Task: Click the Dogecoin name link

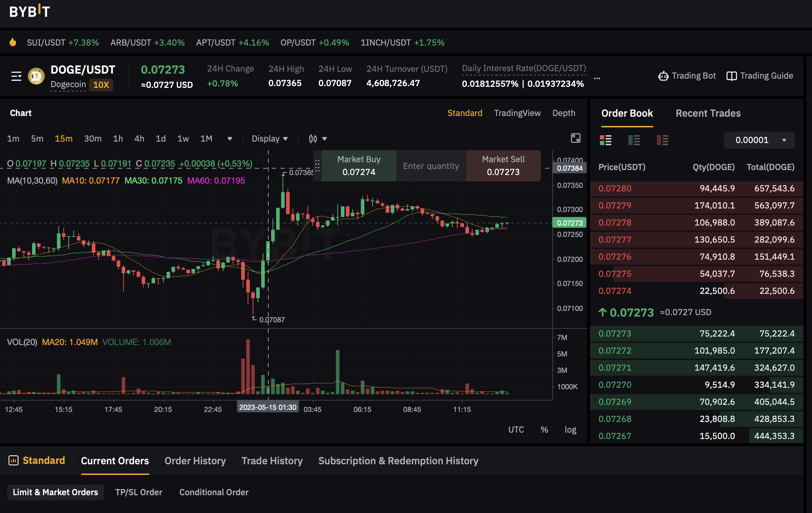Action: tap(68, 84)
